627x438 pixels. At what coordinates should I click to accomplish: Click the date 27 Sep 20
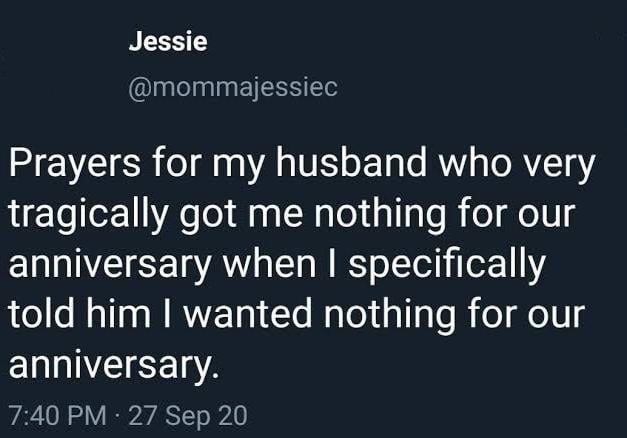click(188, 416)
